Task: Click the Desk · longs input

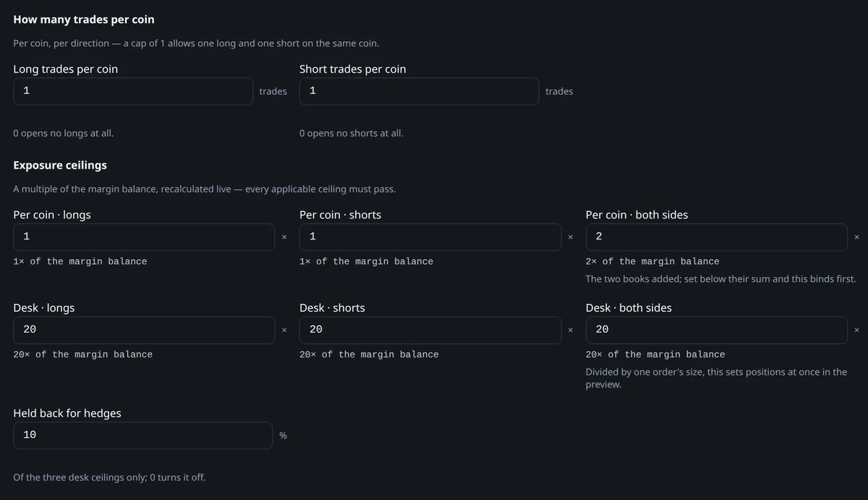Action: [144, 330]
